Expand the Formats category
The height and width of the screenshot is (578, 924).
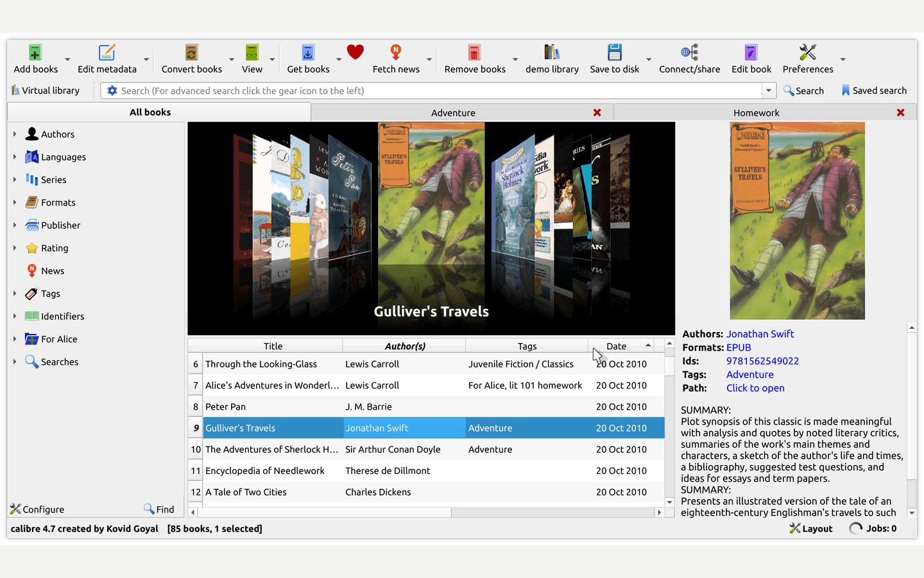[15, 202]
